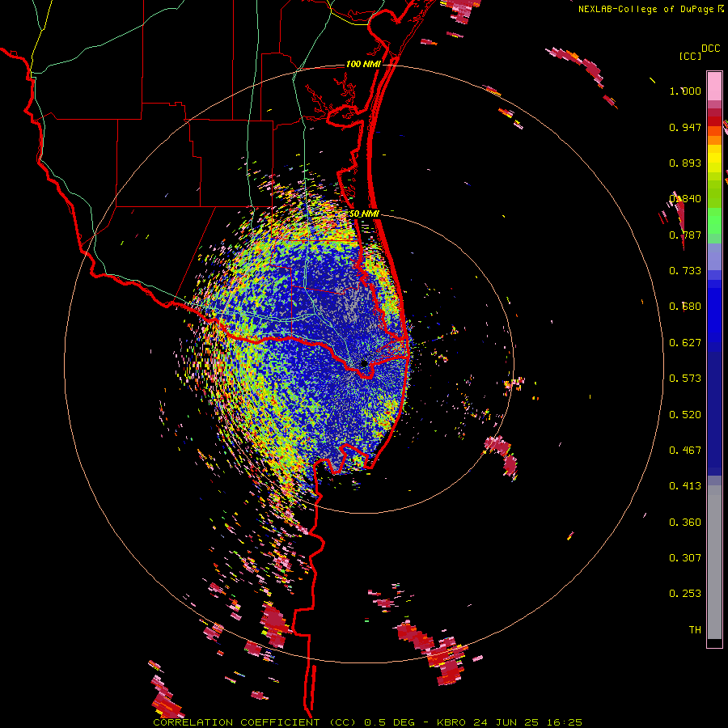
Task: Click the 0.360 legend value
Action: (x=685, y=522)
